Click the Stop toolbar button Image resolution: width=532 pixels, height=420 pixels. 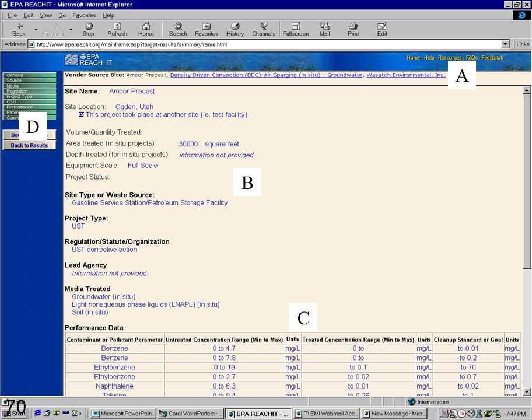(88, 30)
